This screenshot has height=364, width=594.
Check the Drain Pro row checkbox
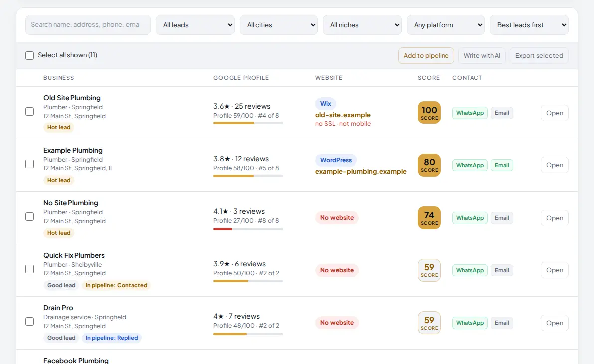click(29, 322)
